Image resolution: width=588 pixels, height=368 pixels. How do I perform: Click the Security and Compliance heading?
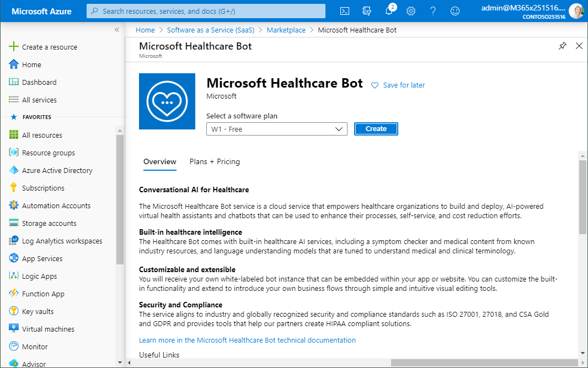(x=181, y=305)
